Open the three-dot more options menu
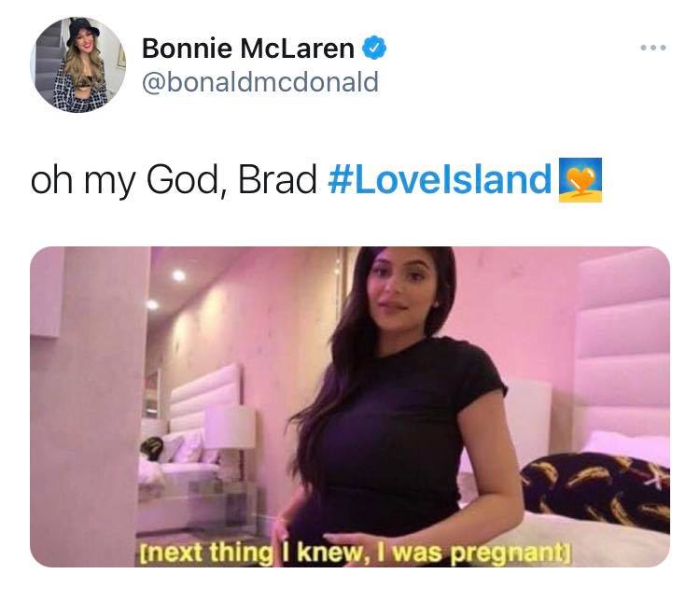Image resolution: width=700 pixels, height=602 pixels. 653,48
